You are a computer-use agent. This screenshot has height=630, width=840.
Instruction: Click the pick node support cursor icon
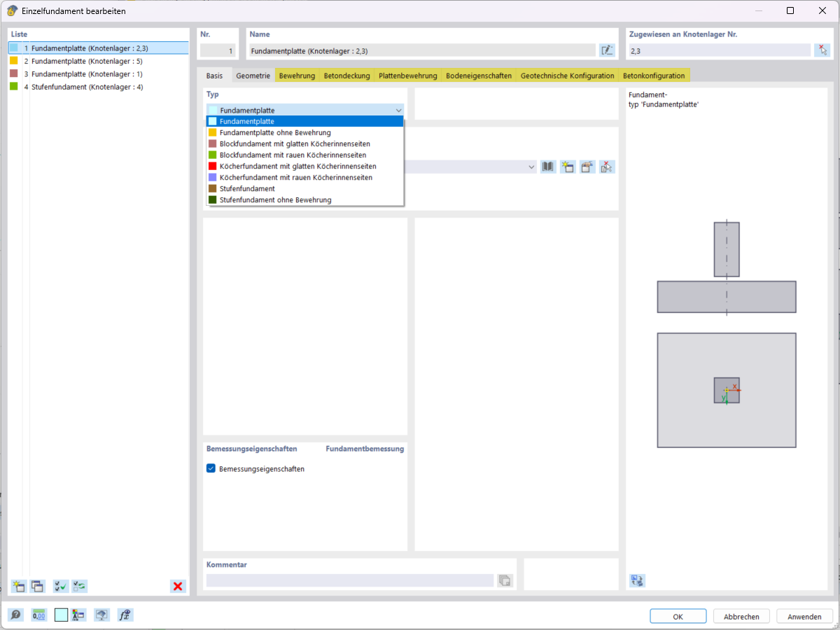pyautogui.click(x=822, y=50)
